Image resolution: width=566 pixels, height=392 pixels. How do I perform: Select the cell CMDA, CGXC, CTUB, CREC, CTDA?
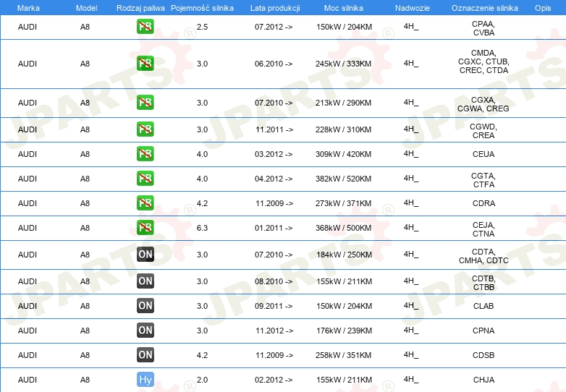(x=483, y=61)
